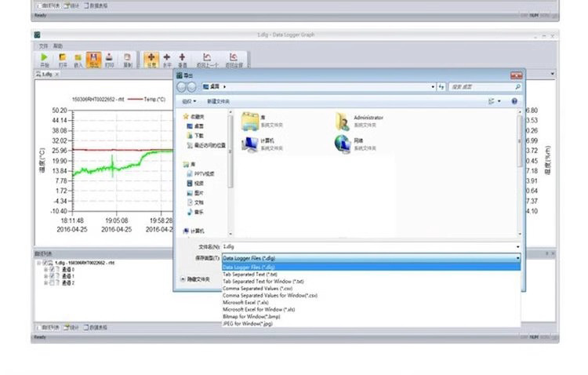588x375 pixels.
Task: Select Documents (文档) in dialog sidebar
Action: [195, 202]
